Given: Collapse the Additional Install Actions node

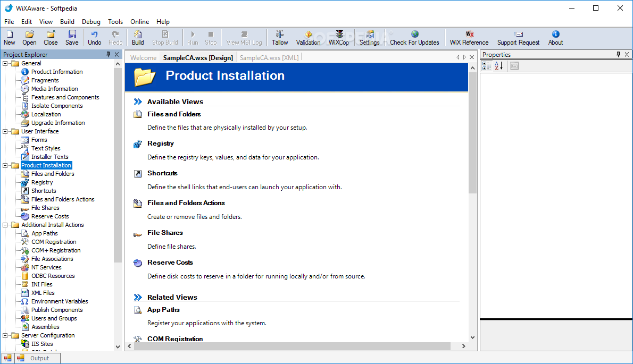Looking at the screenshot, I should point(5,225).
